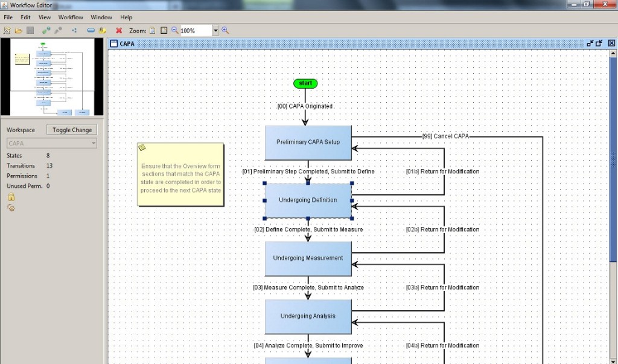Click the Workspace label in the sidebar
The width and height of the screenshot is (618, 364).
21,130
